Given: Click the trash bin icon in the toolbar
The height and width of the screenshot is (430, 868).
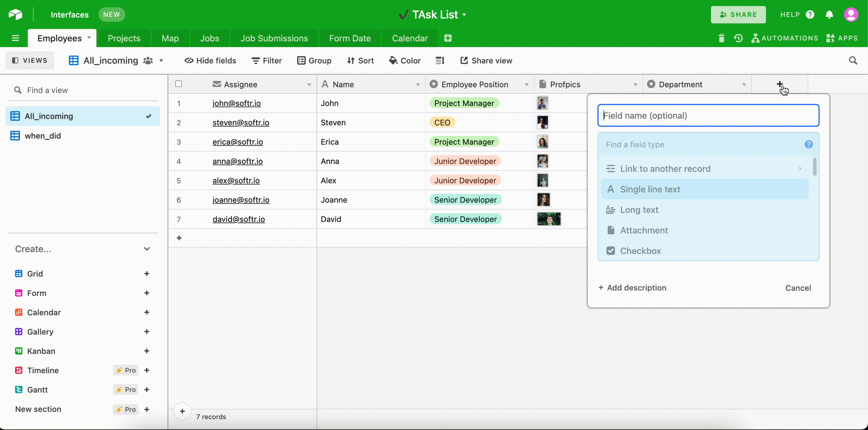Looking at the screenshot, I should pos(721,38).
